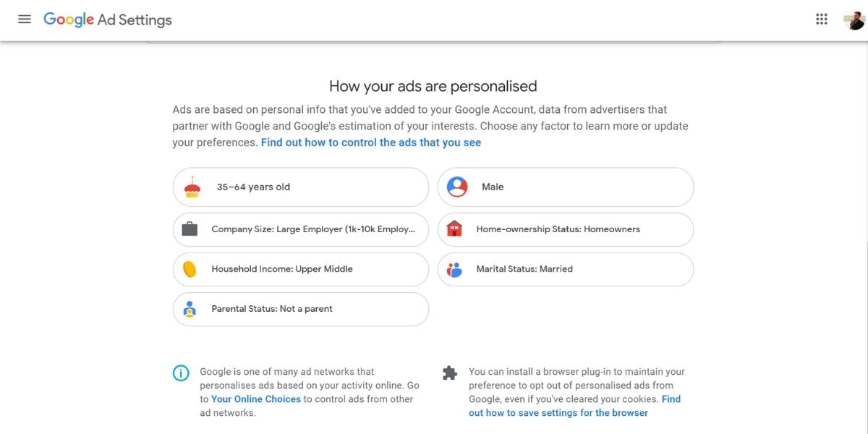Click the briefcase Company Size icon

point(191,229)
